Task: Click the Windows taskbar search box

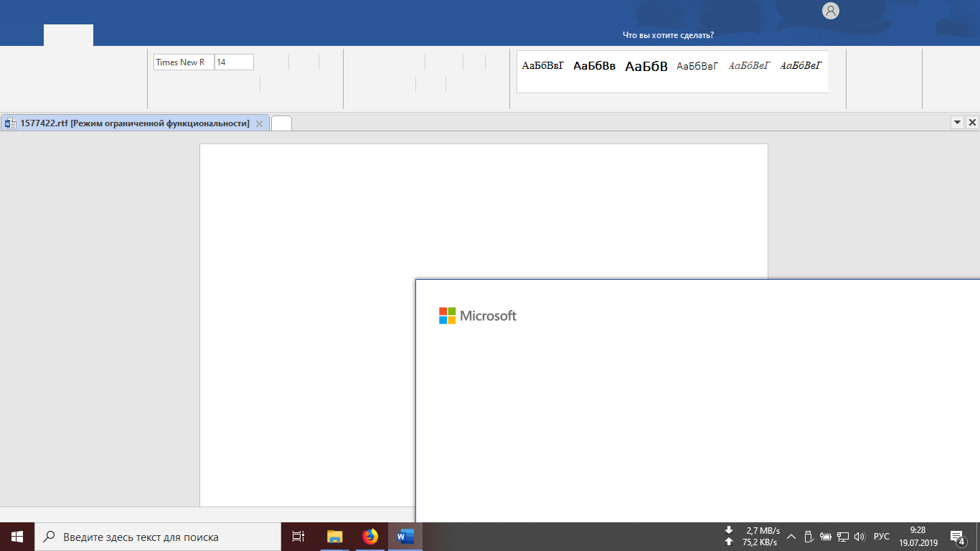Action: pyautogui.click(x=158, y=537)
